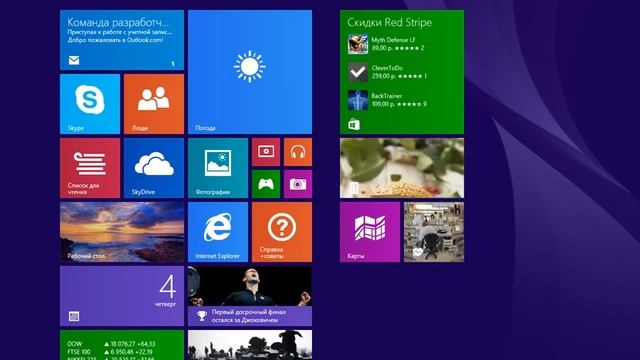
Task: Open the Погода weather tile
Action: tap(250, 72)
